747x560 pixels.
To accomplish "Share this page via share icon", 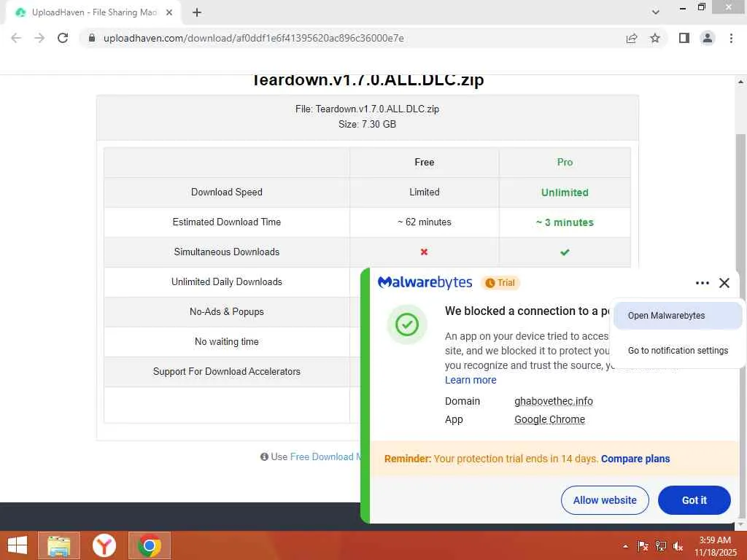I will [x=632, y=38].
